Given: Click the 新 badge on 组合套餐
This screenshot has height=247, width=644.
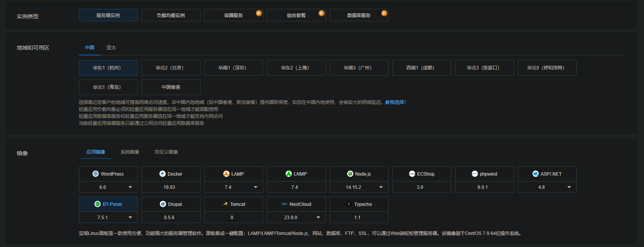Looking at the screenshot, I should (322, 13).
